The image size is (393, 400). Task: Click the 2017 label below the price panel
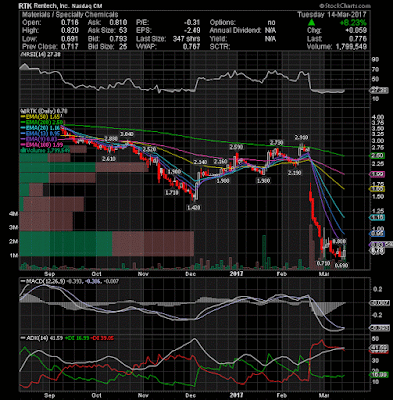point(236,274)
